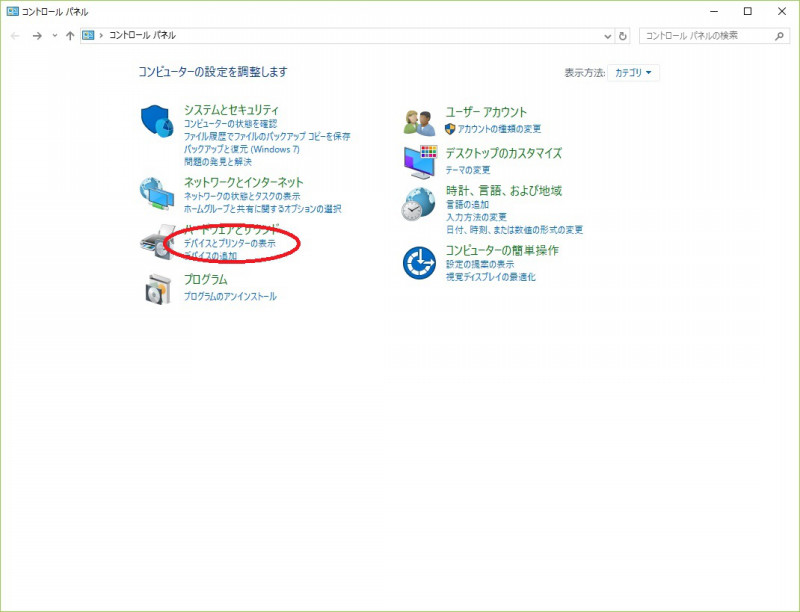Open アカウントの種類の変更 link
Screen dimensions: 800x612
pos(499,129)
